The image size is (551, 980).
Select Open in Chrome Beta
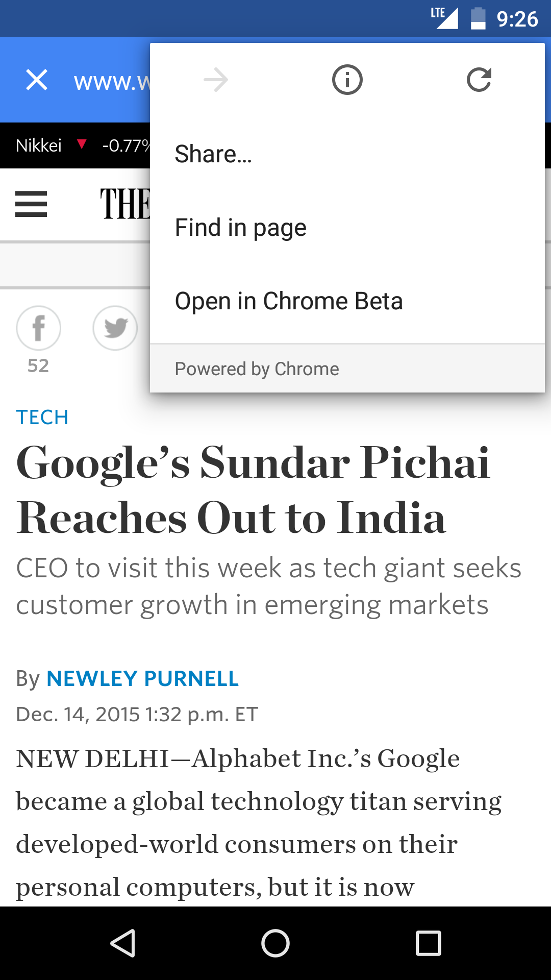pos(289,301)
